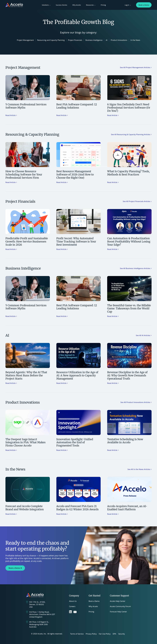Open title Best Resource Management Software of 2026

point(75,174)
